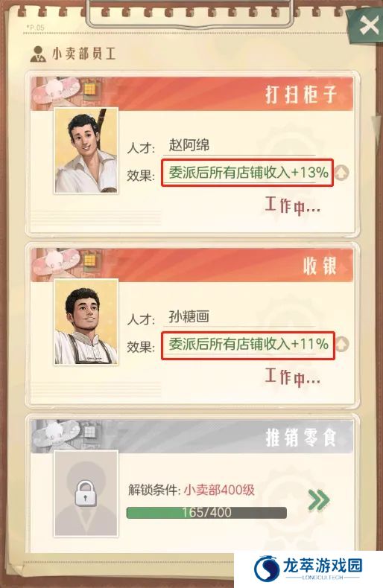Click the 小卖部400级 unlock condition text
Image resolution: width=383 pixels, height=588 pixels.
click(x=219, y=490)
